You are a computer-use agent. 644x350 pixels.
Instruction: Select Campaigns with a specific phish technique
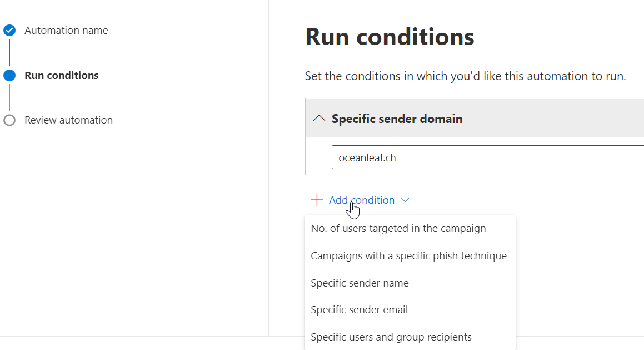pos(408,256)
